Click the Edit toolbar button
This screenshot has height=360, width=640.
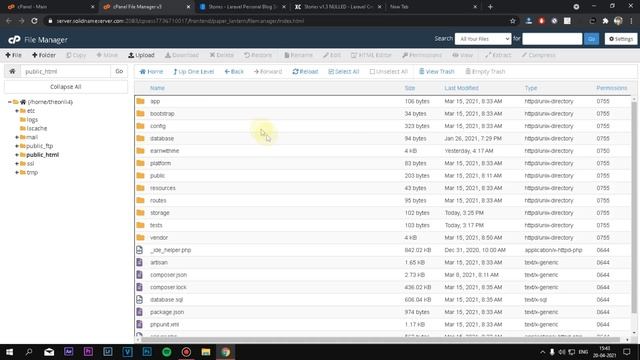point(332,55)
